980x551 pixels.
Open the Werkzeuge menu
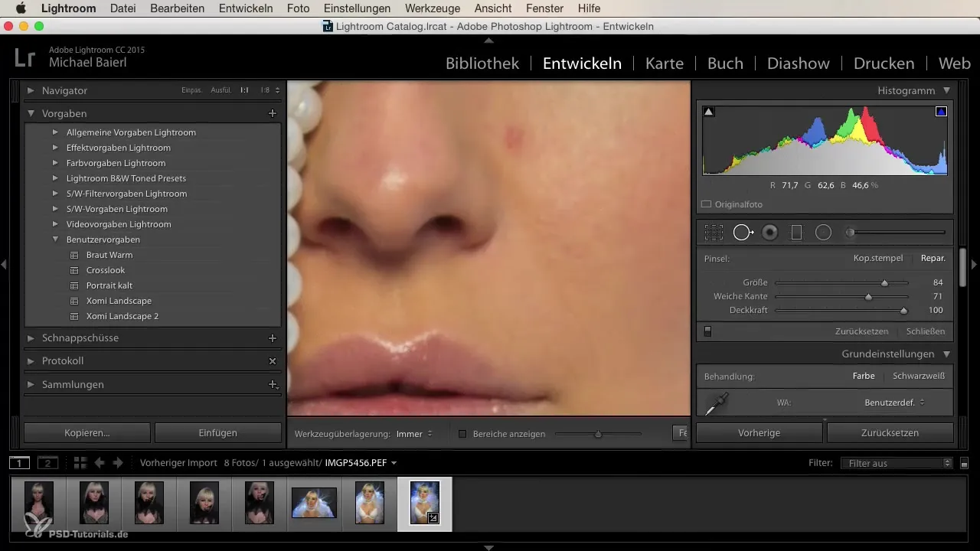coord(433,8)
